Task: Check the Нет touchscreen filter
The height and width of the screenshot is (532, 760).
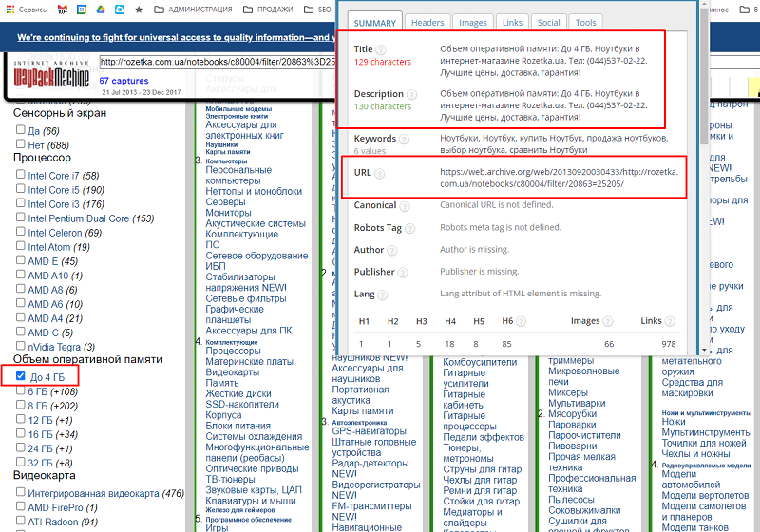Action: tap(20, 143)
